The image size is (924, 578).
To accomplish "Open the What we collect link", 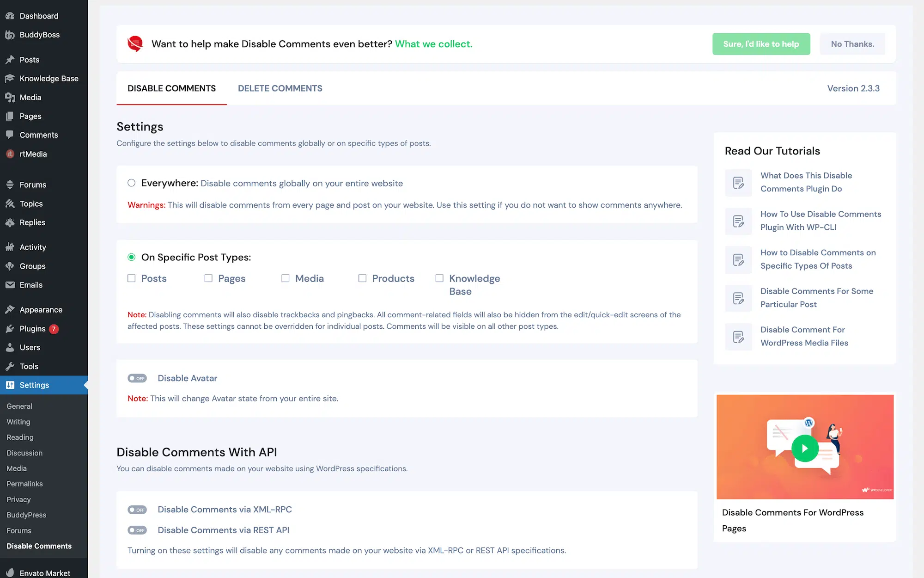I will (x=433, y=44).
